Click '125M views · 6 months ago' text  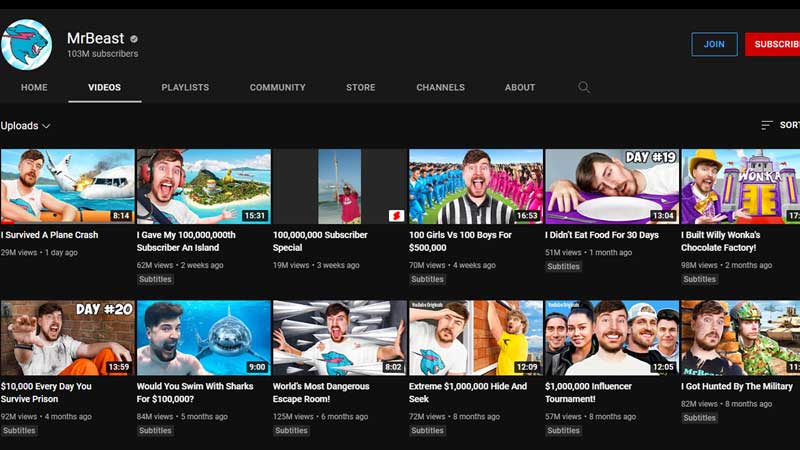(320, 417)
